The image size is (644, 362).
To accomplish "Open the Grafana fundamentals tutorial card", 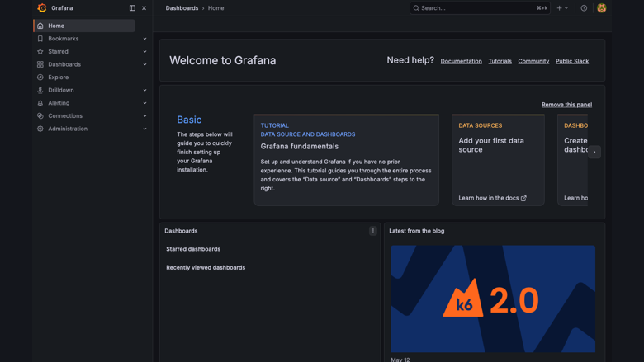I will click(346, 160).
